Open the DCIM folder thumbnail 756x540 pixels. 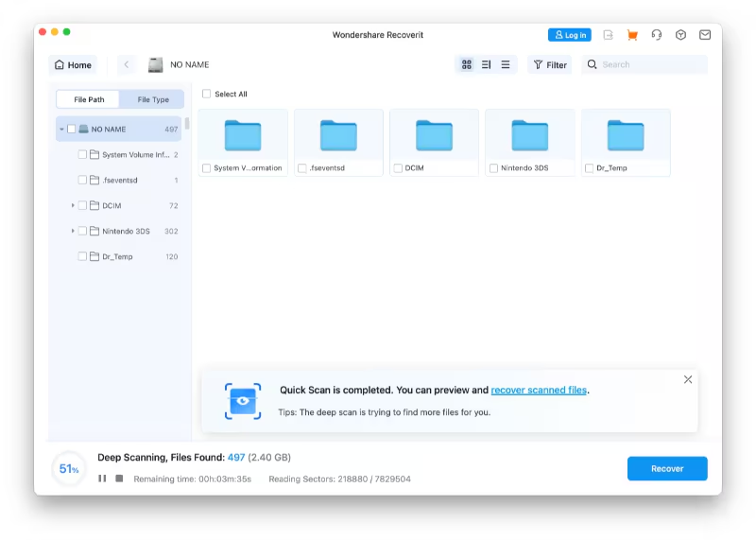tap(434, 135)
